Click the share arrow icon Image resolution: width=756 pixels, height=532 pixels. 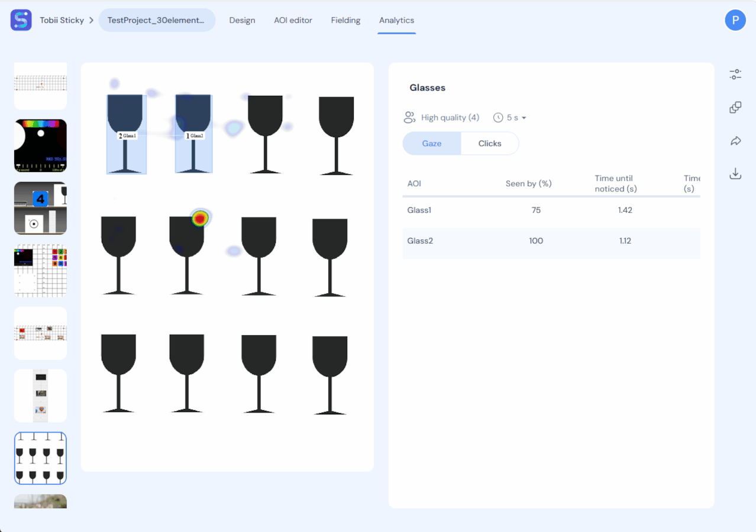735,141
